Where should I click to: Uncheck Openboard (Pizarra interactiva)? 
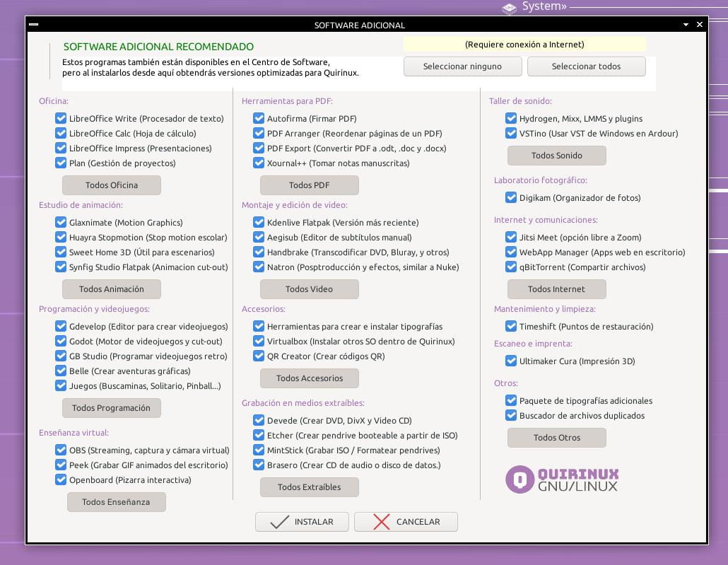[x=61, y=479]
